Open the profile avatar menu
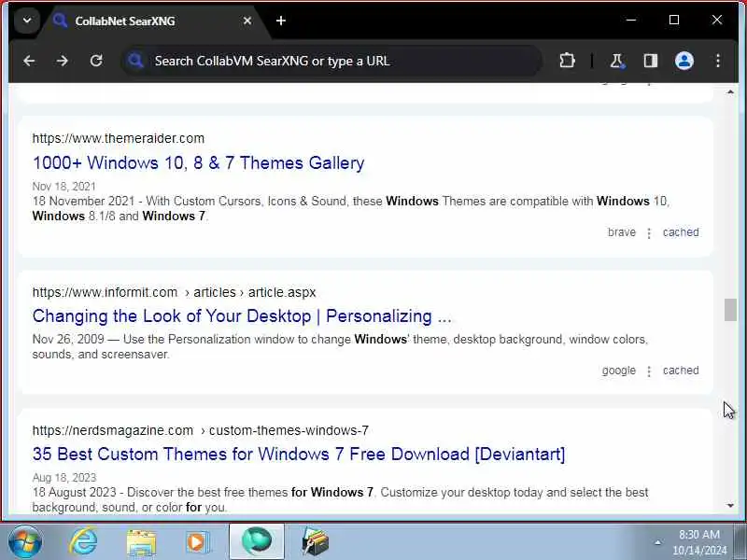Screen dimensions: 747x560 pos(684,61)
